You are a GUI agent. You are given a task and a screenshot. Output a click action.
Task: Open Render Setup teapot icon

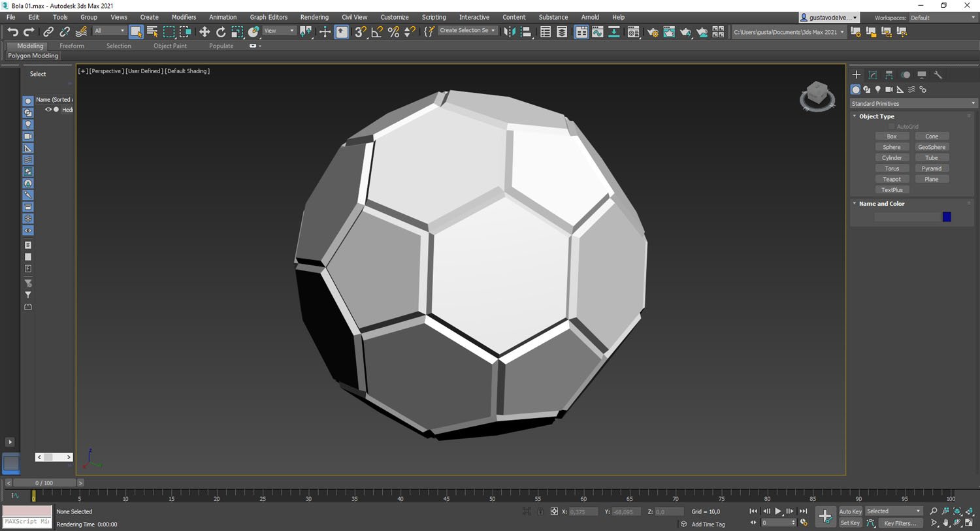click(x=653, y=31)
